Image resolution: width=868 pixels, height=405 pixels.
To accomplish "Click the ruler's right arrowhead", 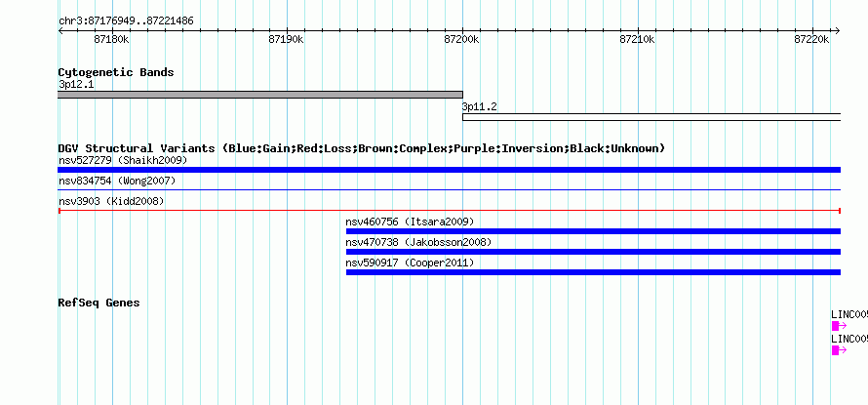I will [x=838, y=30].
